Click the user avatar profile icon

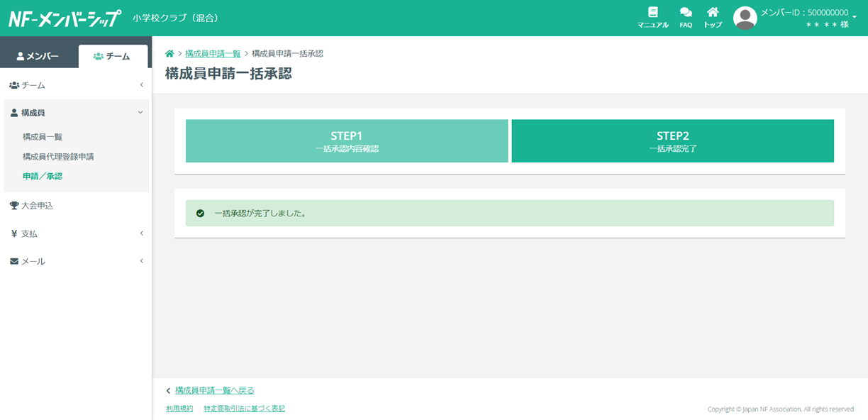pos(745,18)
